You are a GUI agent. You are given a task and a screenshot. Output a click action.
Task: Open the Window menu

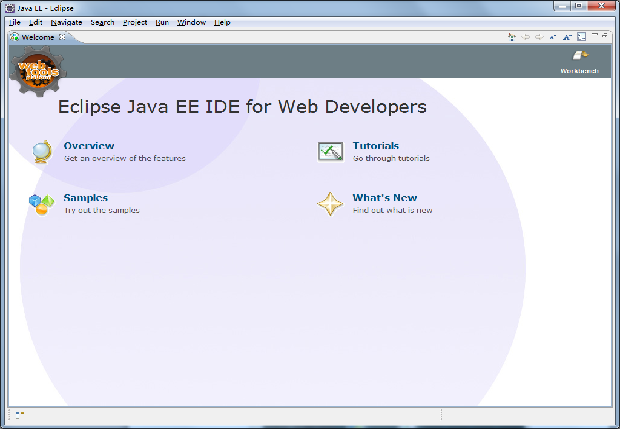click(191, 23)
